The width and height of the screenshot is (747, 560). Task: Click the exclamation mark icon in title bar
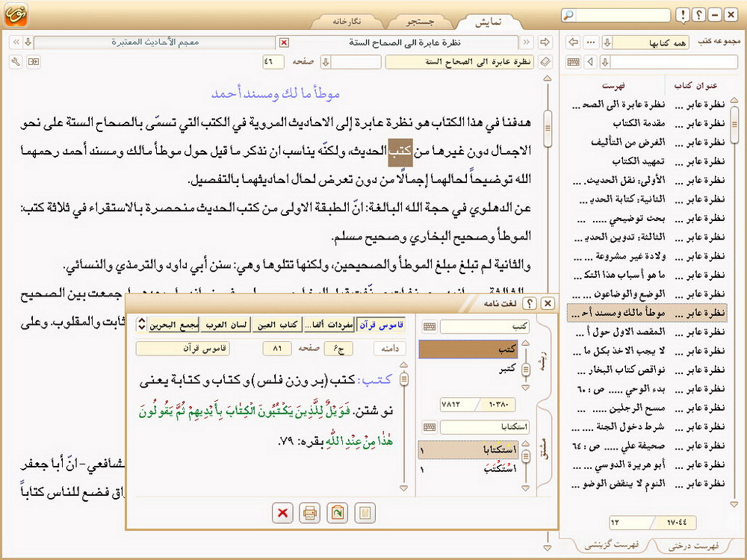point(683,15)
